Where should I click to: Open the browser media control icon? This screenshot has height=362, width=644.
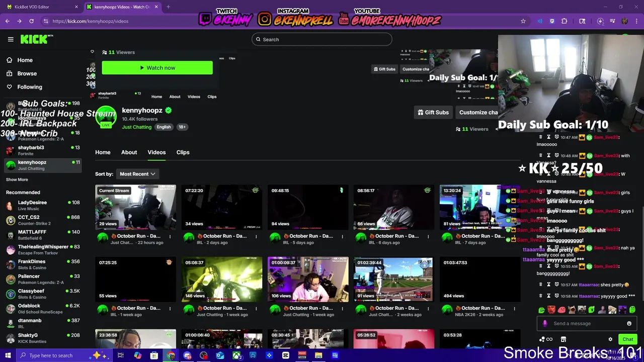(612, 21)
